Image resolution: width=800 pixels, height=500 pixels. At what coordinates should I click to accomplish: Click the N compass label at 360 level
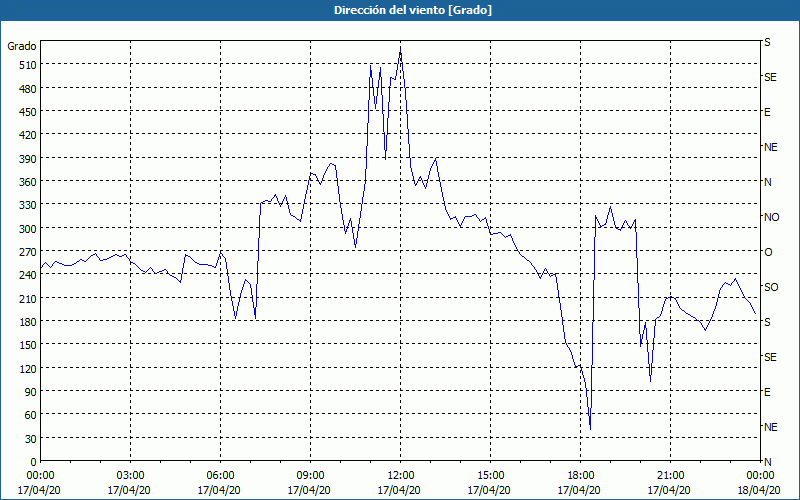(x=768, y=182)
